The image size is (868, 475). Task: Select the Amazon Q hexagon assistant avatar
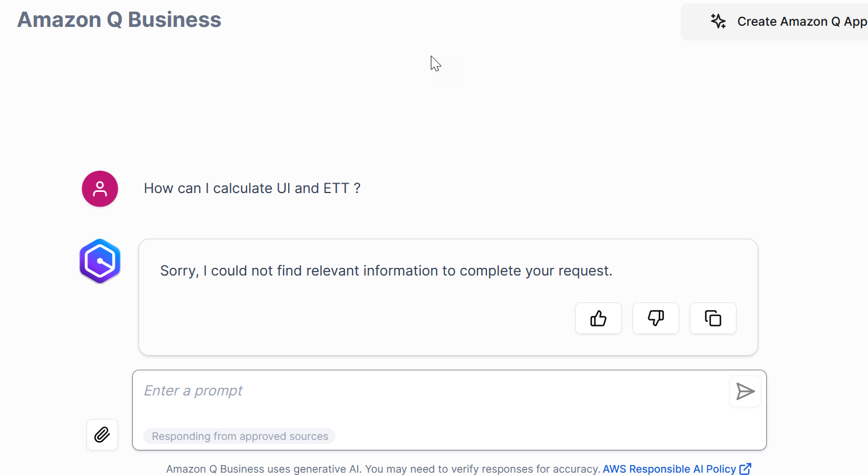point(99,261)
